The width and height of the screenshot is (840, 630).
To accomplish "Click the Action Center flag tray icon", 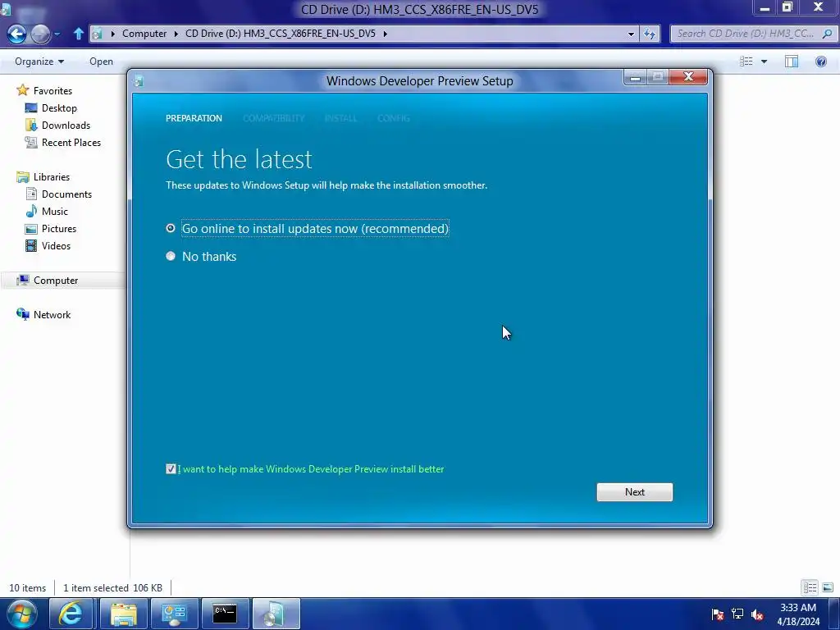I will [717, 614].
